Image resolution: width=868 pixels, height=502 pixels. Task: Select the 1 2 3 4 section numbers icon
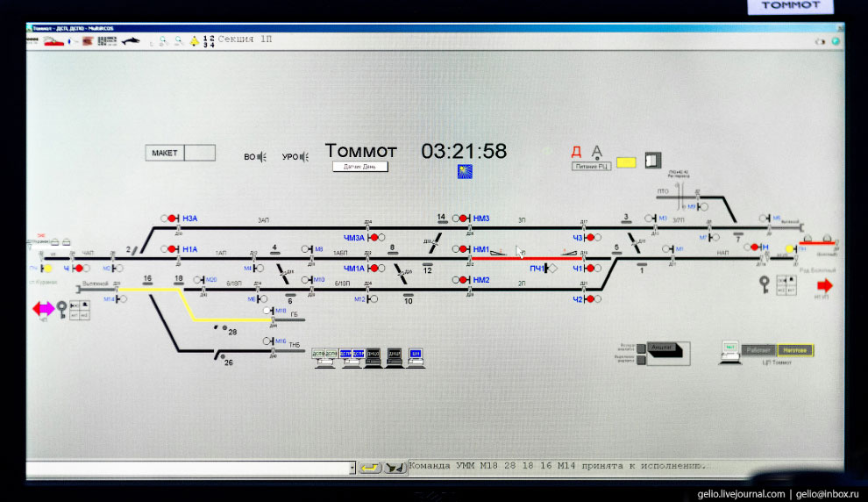click(x=209, y=41)
